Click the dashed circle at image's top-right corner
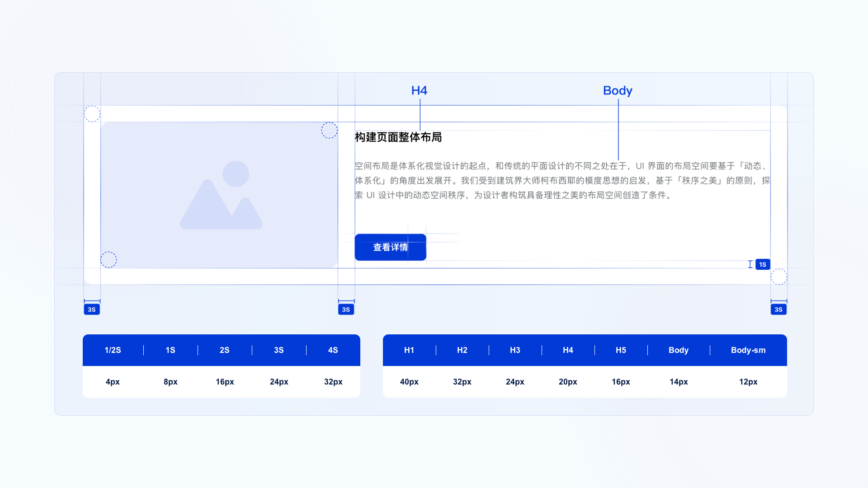Image resolution: width=868 pixels, height=488 pixels. (330, 130)
